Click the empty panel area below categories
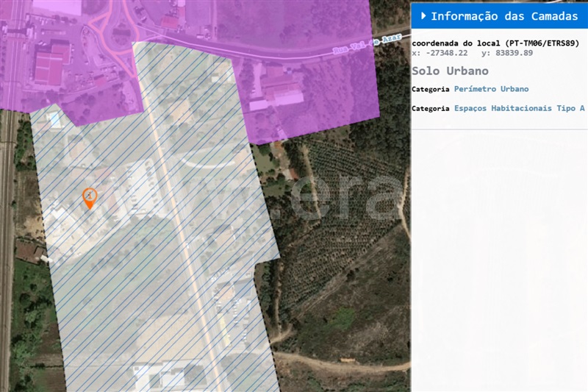The width and height of the screenshot is (588, 392). (x=500, y=257)
